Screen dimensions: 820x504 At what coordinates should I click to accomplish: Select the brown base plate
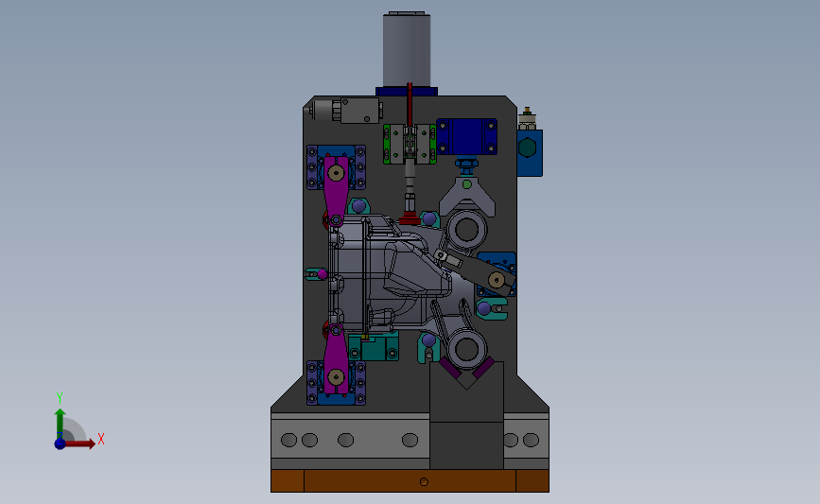tap(410, 480)
